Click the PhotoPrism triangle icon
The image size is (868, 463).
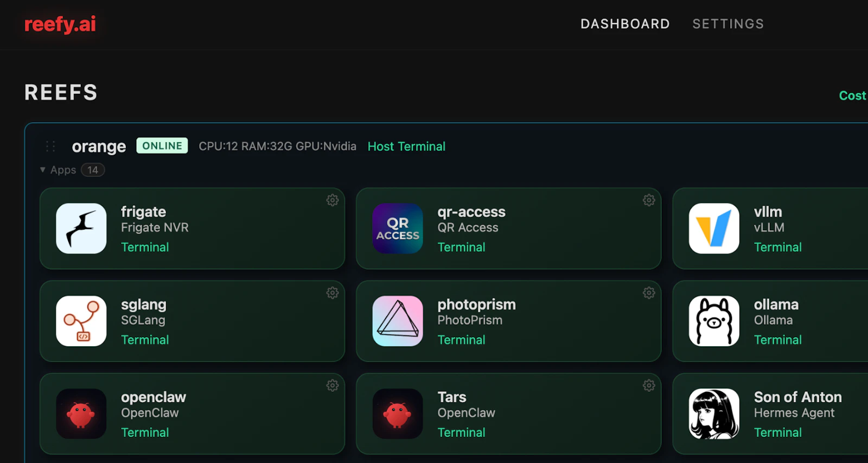click(398, 321)
